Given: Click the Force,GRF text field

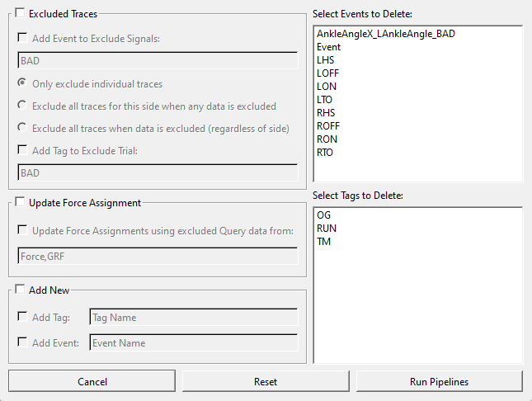Looking at the screenshot, I should [x=158, y=256].
